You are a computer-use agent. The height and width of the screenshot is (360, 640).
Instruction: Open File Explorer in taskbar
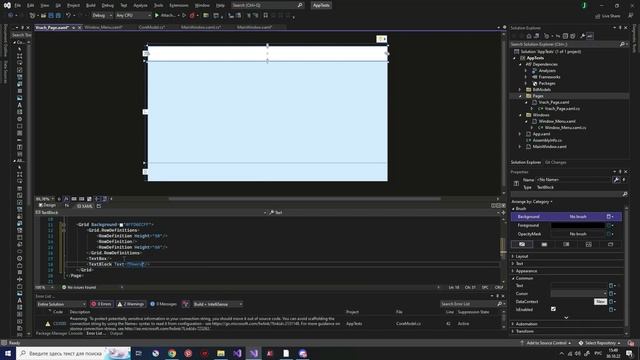pyautogui.click(x=221, y=353)
